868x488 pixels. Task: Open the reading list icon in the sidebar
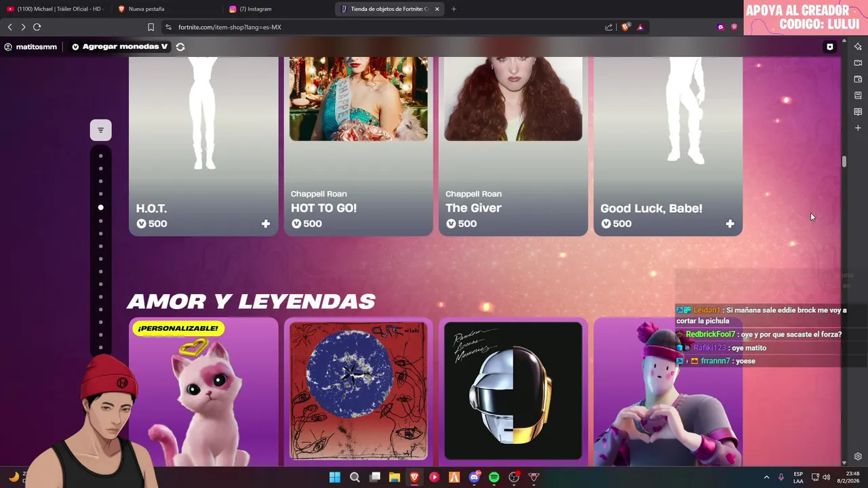[858, 112]
